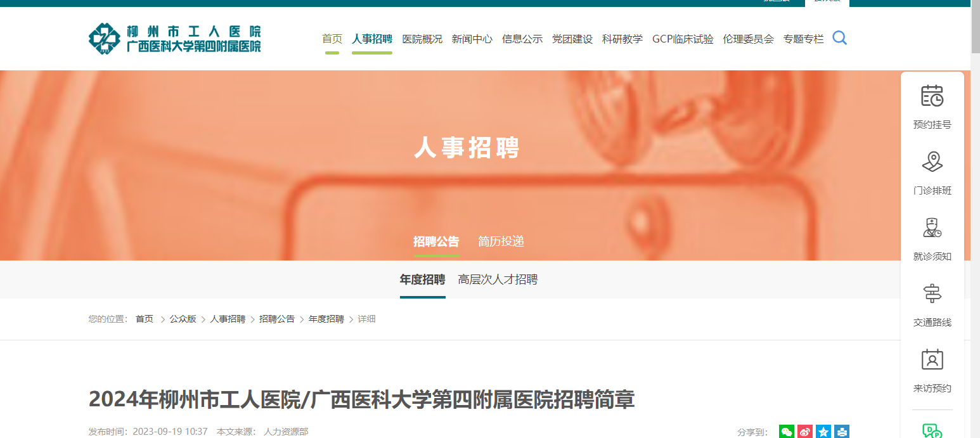This screenshot has width=980, height=438.
Task: Click the 来访预约 visitor icon
Action: pos(932,359)
